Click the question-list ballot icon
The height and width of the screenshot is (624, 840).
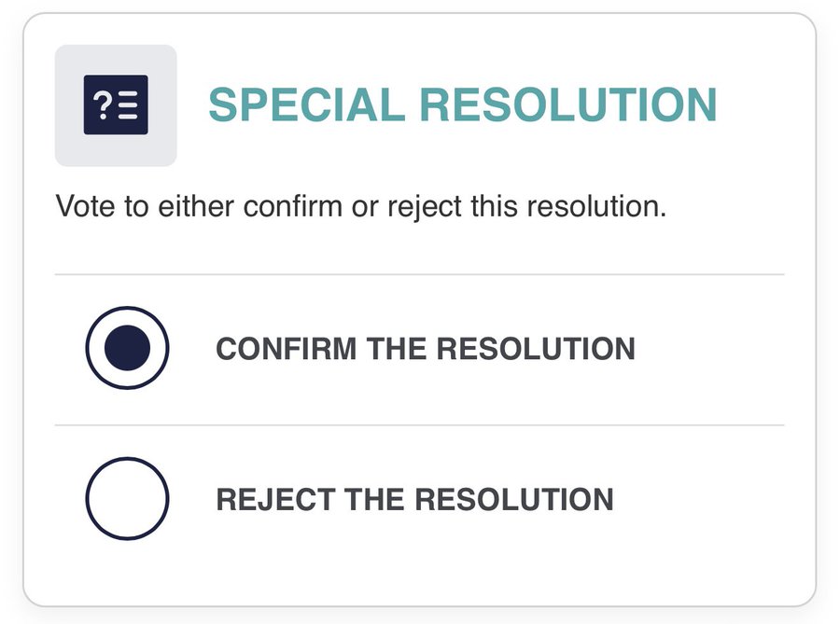click(x=116, y=104)
